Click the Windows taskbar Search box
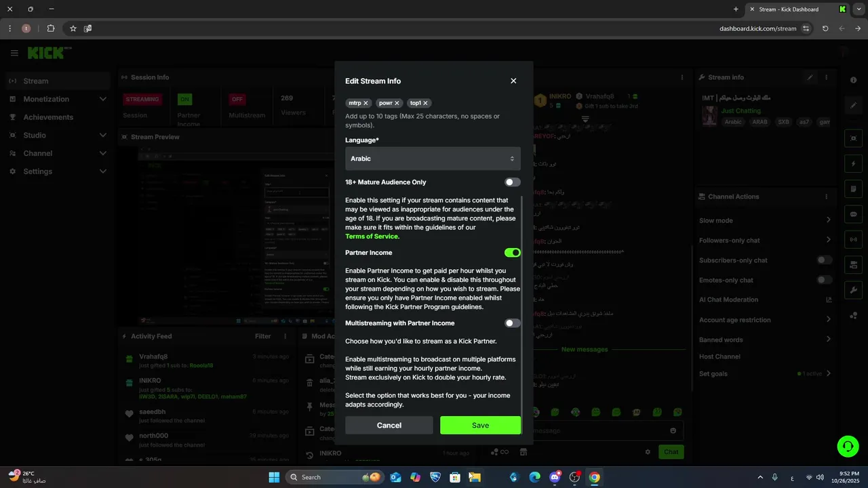 coord(334,477)
